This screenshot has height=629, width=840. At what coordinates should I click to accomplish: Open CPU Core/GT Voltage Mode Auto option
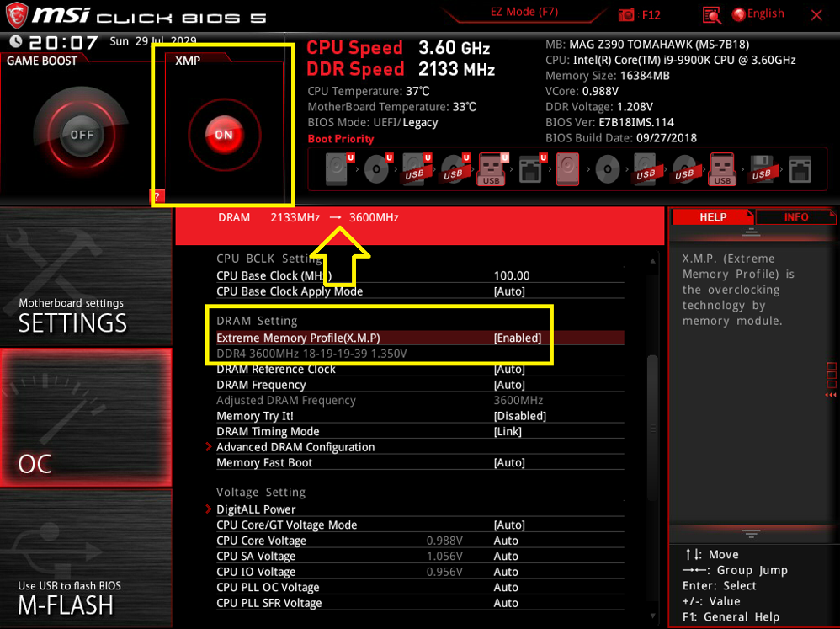(x=509, y=525)
